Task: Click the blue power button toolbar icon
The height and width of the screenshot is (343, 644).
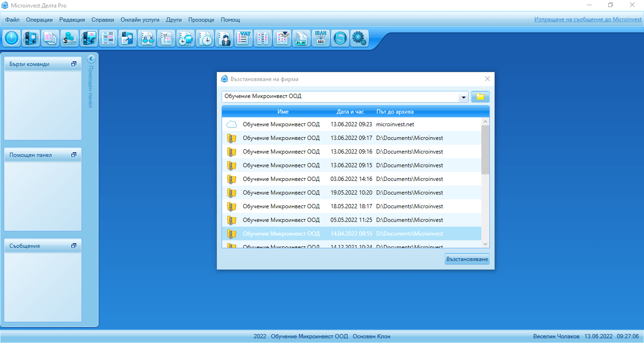Action: pyautogui.click(x=11, y=38)
